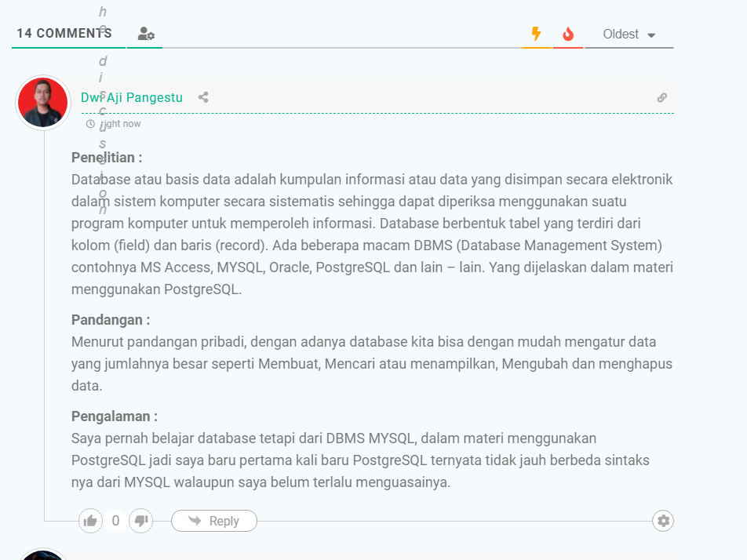Click share icon beside Dwi Aji Pangestu
This screenshot has width=747, height=560.
point(203,97)
